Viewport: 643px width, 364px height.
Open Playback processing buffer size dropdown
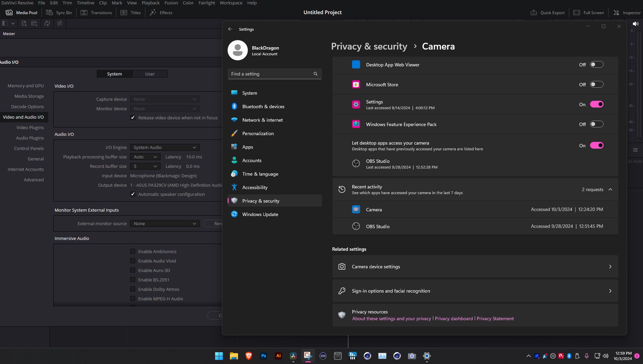pos(145,157)
